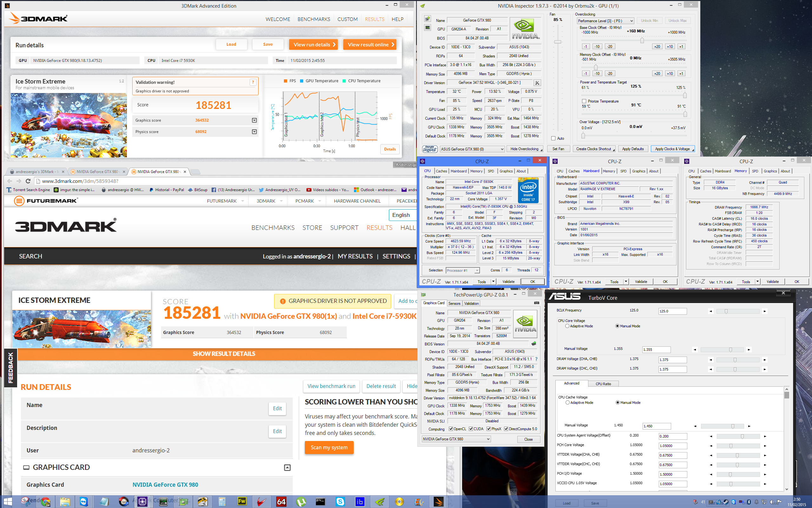Click SHOW RESULT DETAILS bar
812x508 pixels.
(x=224, y=354)
